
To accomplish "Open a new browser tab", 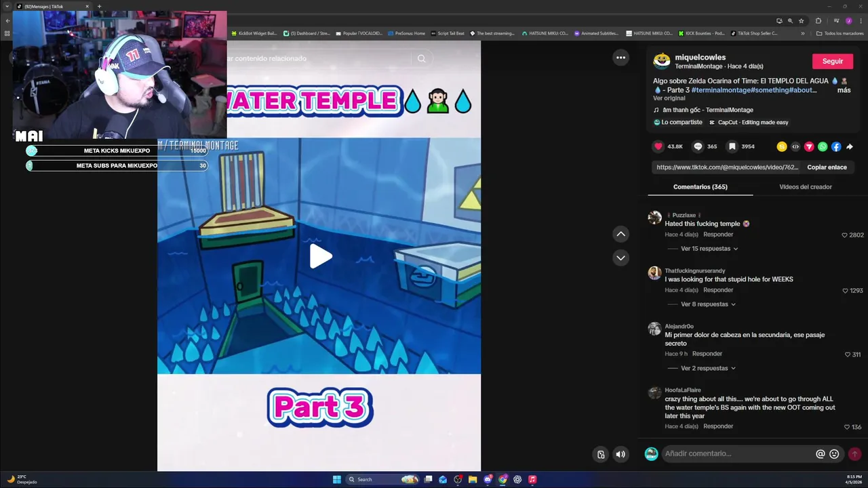I will [99, 7].
